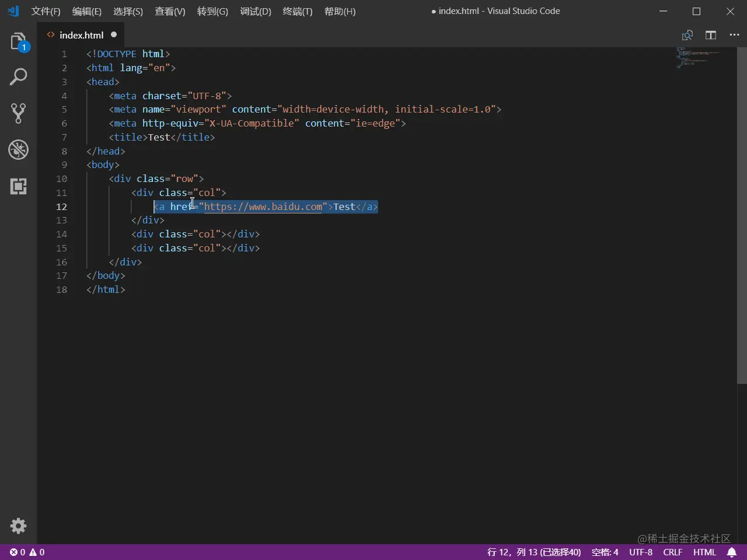Close index.html via unsaved dot indicator
This screenshot has width=747, height=560.
coord(114,35)
